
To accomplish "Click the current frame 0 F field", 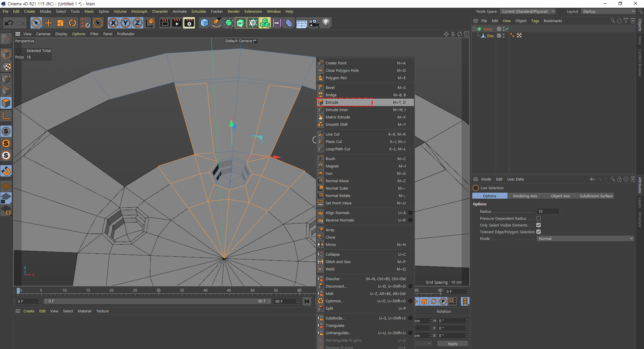I will pyautogui.click(x=29, y=301).
